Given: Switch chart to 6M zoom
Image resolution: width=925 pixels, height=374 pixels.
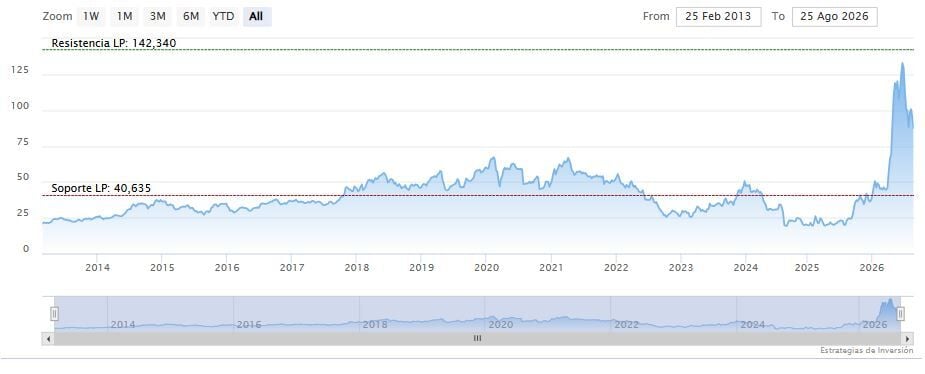Looking at the screenshot, I should pyautogui.click(x=191, y=17).
